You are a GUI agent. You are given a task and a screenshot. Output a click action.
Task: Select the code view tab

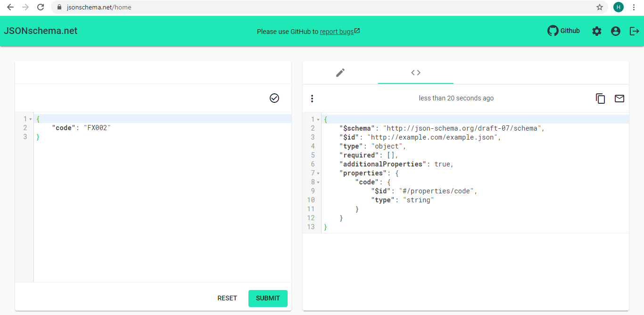click(415, 73)
